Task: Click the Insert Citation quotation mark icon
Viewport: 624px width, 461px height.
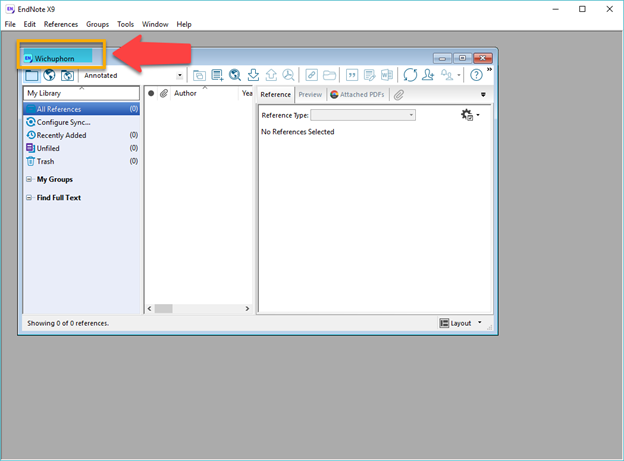Action: coord(352,75)
